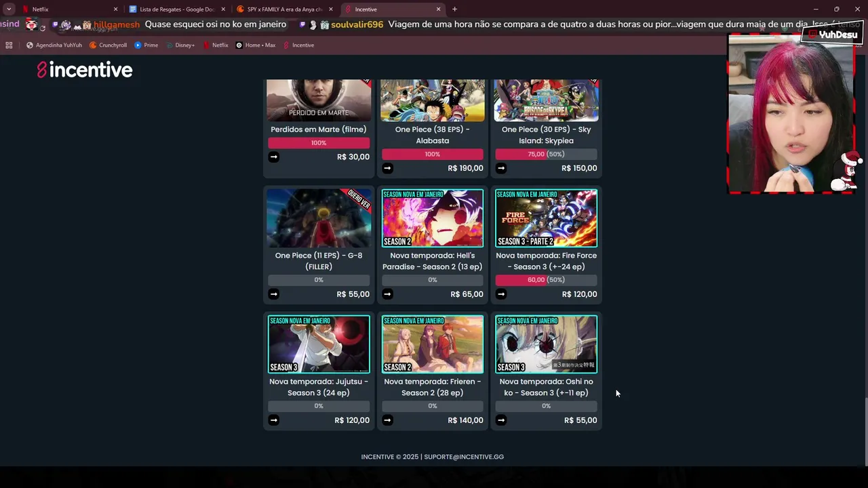Image resolution: width=868 pixels, height=488 pixels.
Task: Open Frieren Season 2 thumbnail
Action: point(433,344)
